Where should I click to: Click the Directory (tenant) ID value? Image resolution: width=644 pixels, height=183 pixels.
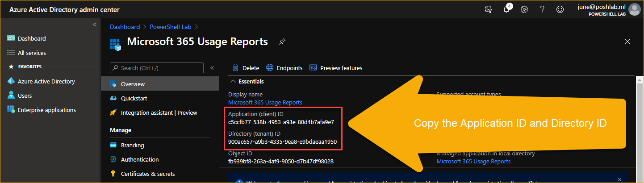pos(282,141)
